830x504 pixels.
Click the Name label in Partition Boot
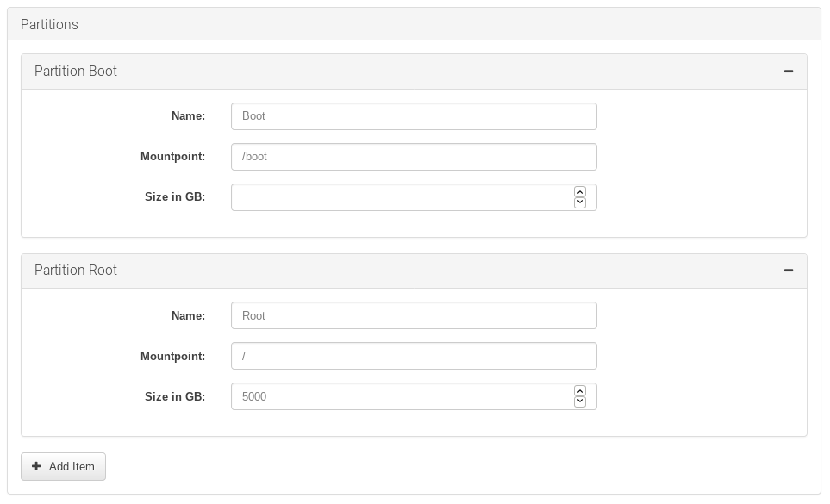[188, 116]
